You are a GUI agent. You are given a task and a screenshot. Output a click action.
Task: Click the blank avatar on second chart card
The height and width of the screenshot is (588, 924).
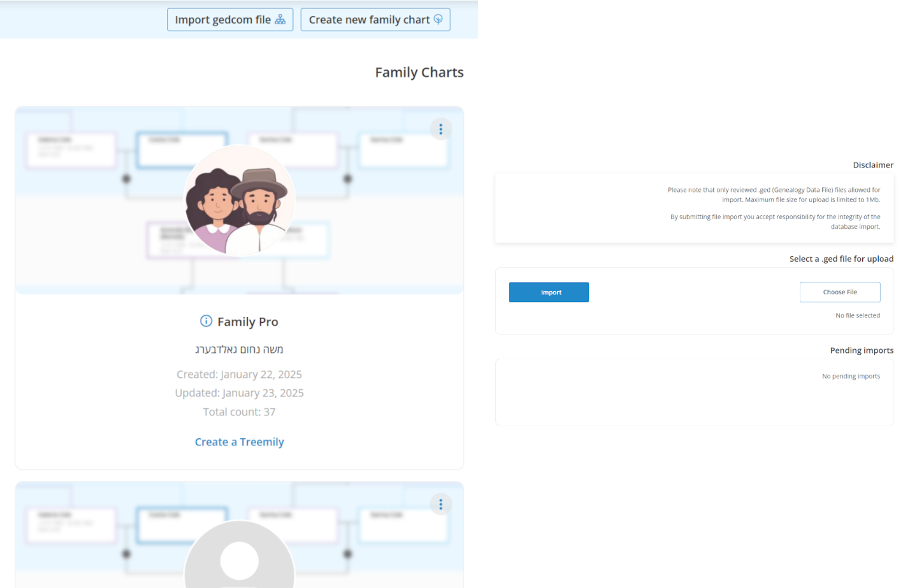pyautogui.click(x=240, y=554)
